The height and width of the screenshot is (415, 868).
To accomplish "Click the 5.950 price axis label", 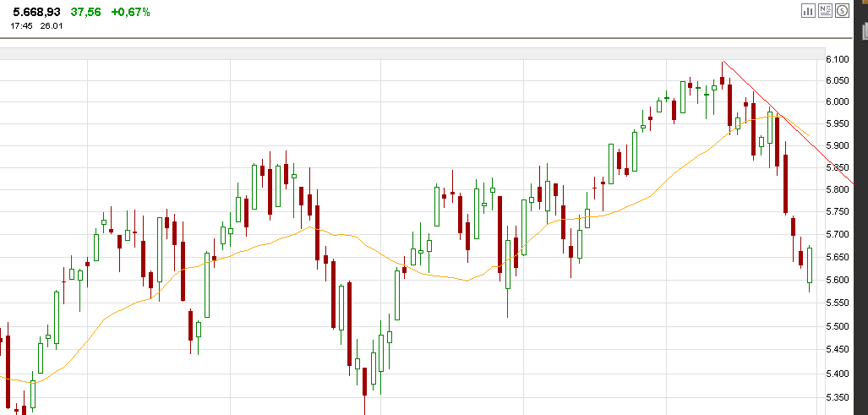I will pos(837,124).
